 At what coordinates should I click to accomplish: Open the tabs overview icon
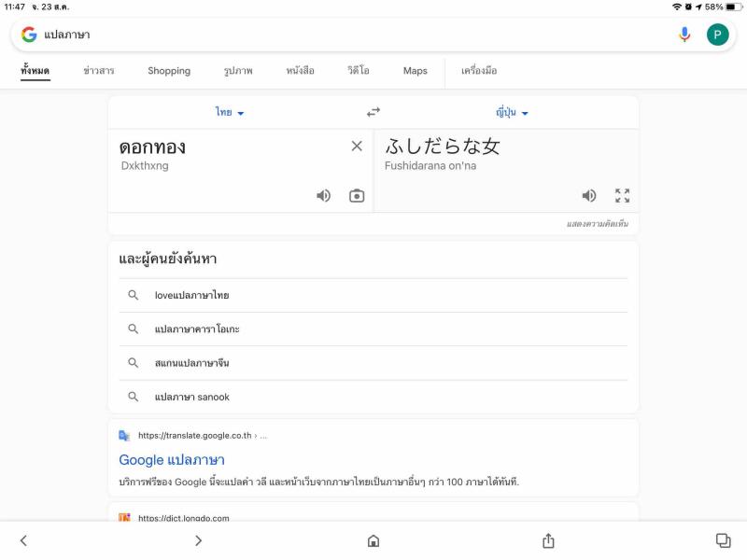(723, 540)
